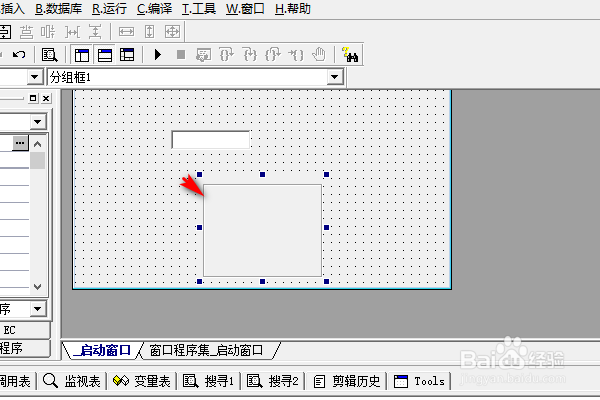This screenshot has width=600, height=400.
Task: Open the 搜寻2 tab
Action: 272,381
